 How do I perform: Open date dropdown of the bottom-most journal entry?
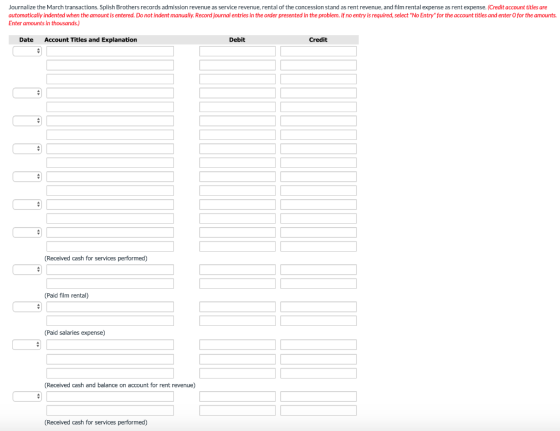27,396
